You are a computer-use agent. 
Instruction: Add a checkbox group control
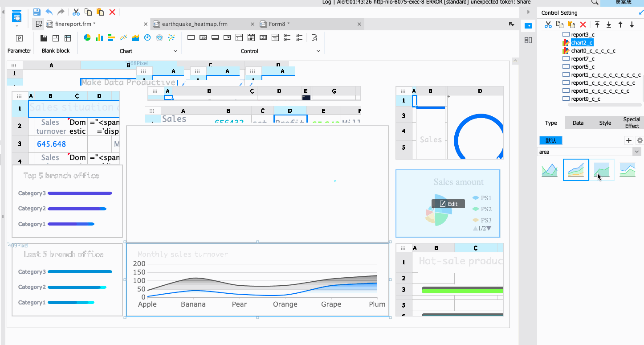click(299, 37)
